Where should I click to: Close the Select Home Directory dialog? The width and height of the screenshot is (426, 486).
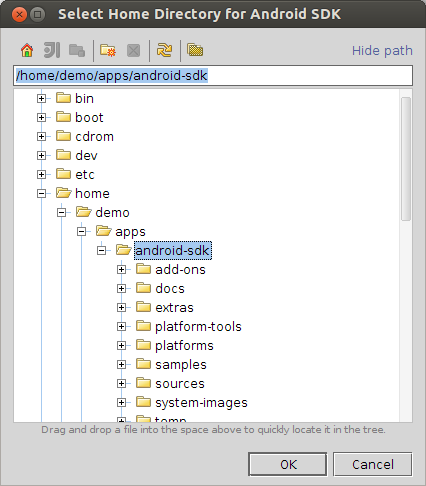pos(19,15)
